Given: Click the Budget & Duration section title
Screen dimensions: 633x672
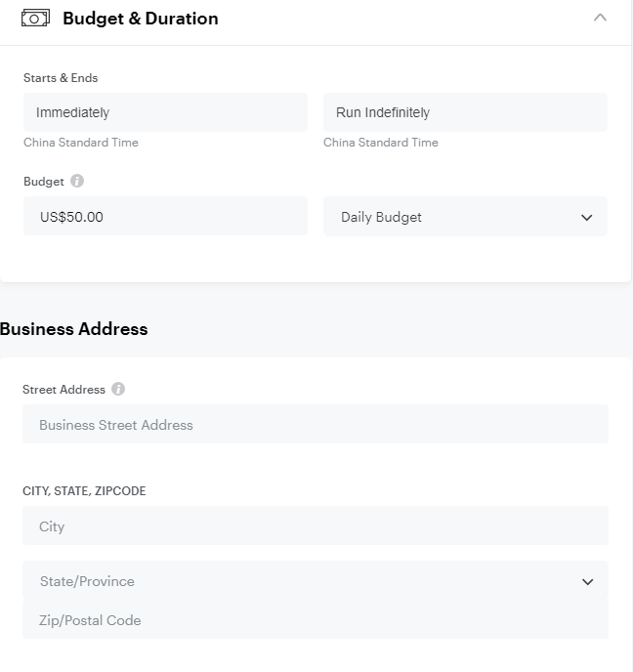Looking at the screenshot, I should click(140, 19).
